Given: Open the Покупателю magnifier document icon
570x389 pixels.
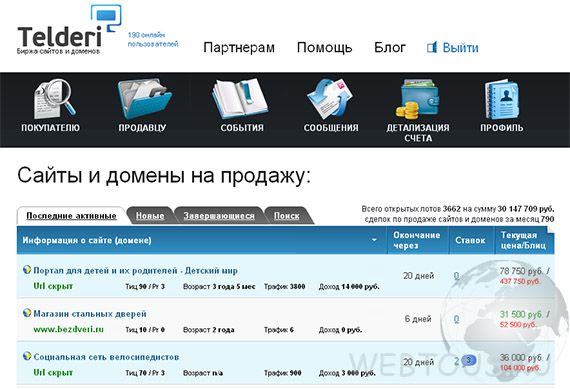Looking at the screenshot, I should pyautogui.click(x=55, y=99).
